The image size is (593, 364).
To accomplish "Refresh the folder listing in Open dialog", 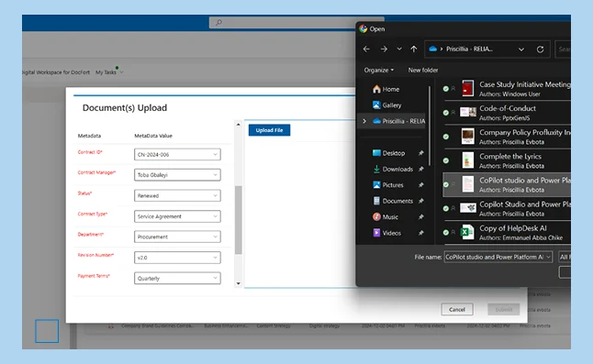I will click(540, 50).
